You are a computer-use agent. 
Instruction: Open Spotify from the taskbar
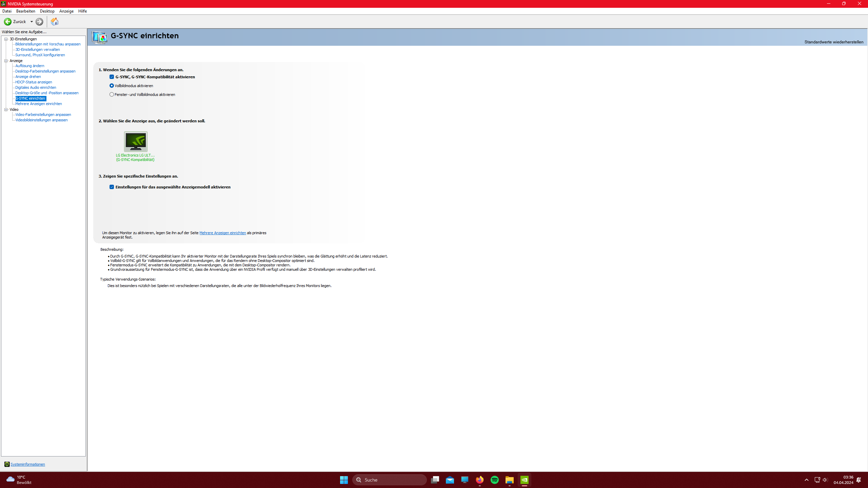point(494,480)
